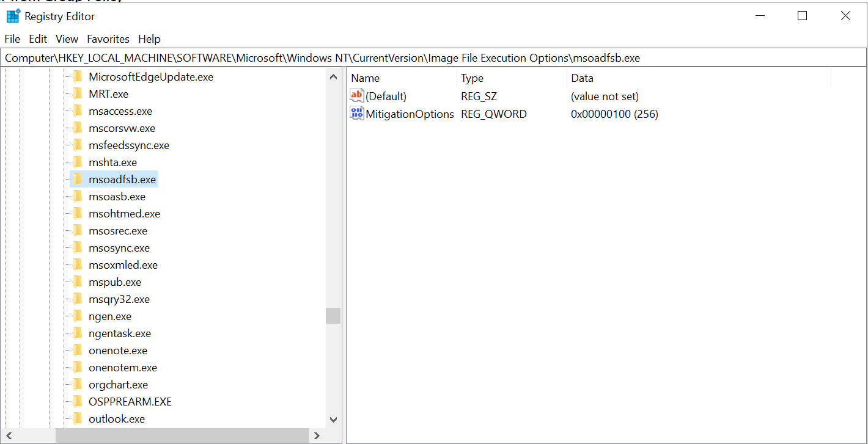Viewport: 868px width, 444px height.
Task: Click the MitigationOptions binary value icon
Action: [x=357, y=114]
